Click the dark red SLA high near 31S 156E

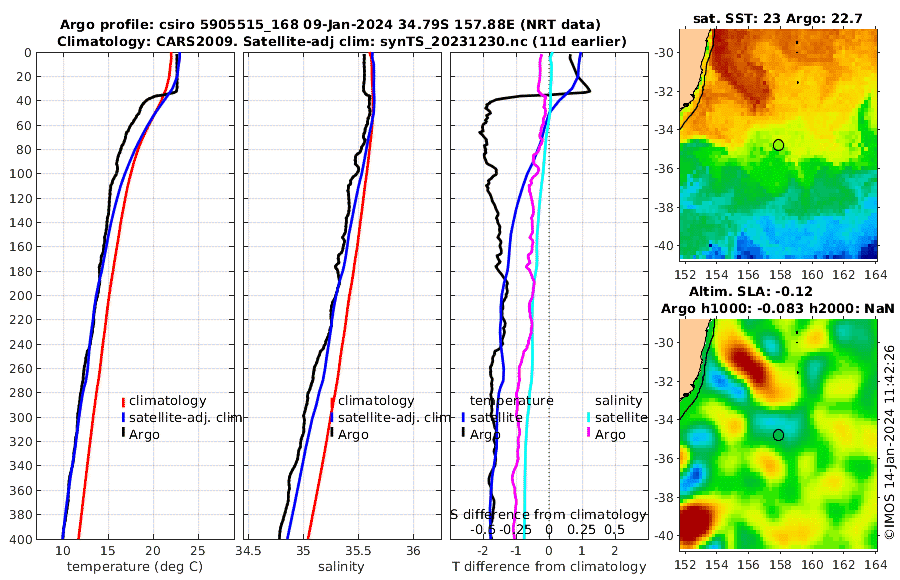click(750, 365)
